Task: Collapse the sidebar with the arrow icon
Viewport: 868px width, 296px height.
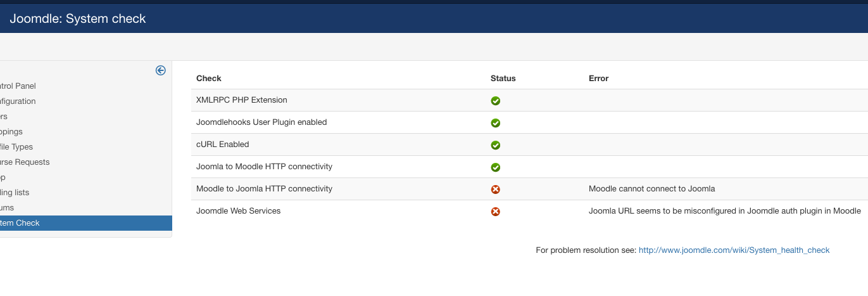Action: click(161, 70)
